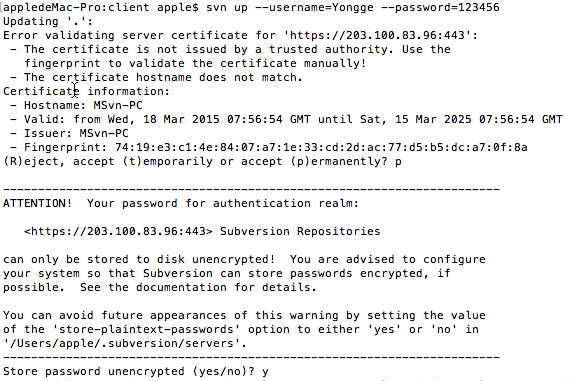This screenshot has height=381, width=578.
Task: Click the --password=123456 argument
Action: pos(440,7)
